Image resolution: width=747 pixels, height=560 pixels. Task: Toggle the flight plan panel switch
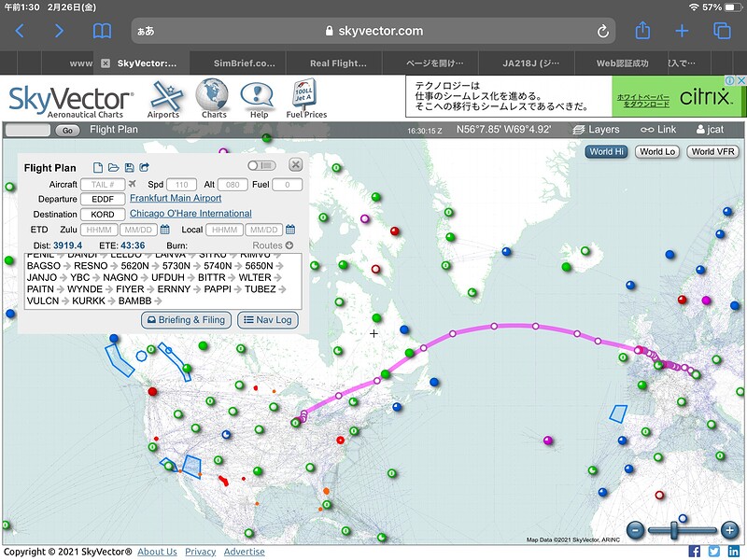pos(261,165)
